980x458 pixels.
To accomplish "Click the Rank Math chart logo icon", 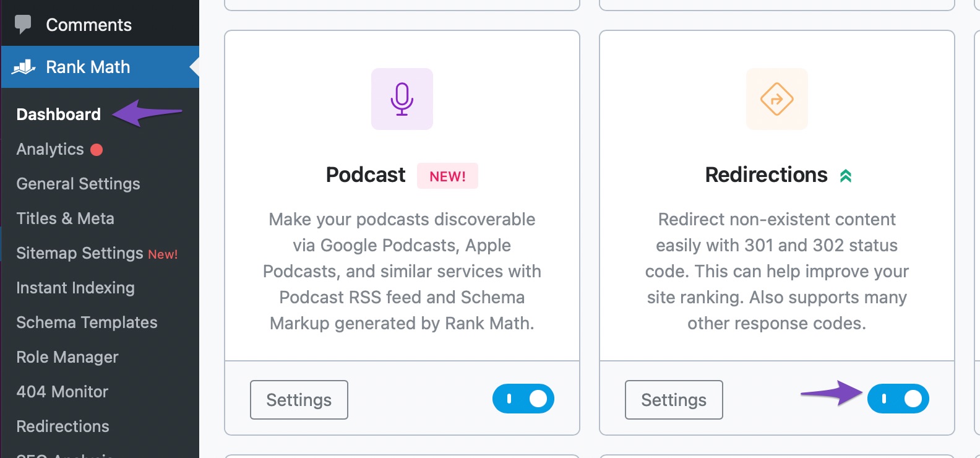I will [x=24, y=67].
